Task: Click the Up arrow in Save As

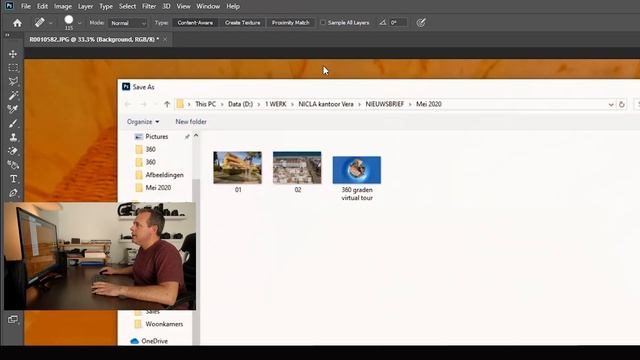Action: tap(167, 104)
